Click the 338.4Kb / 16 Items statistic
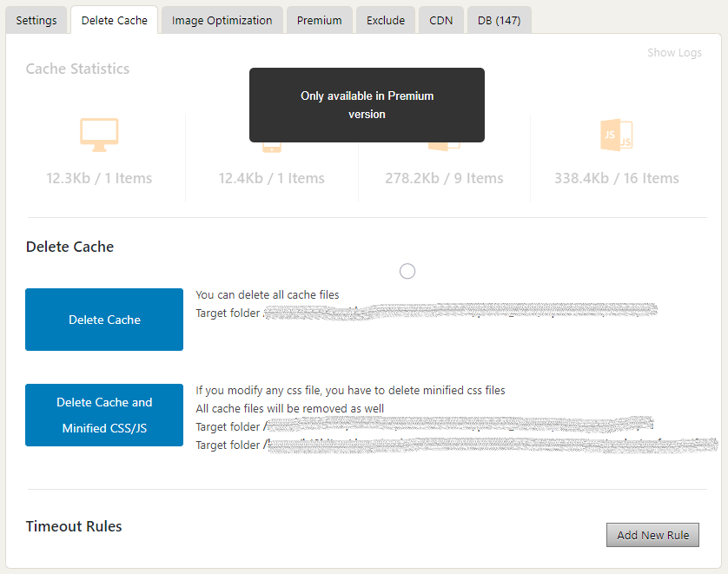Image resolution: width=728 pixels, height=574 pixels. pos(616,178)
